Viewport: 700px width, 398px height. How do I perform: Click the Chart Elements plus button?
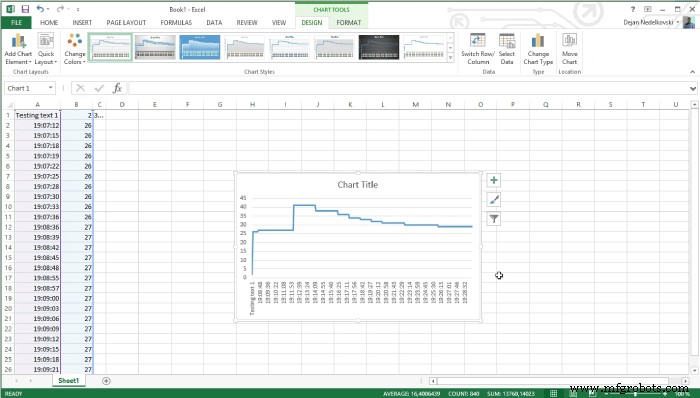click(x=494, y=180)
